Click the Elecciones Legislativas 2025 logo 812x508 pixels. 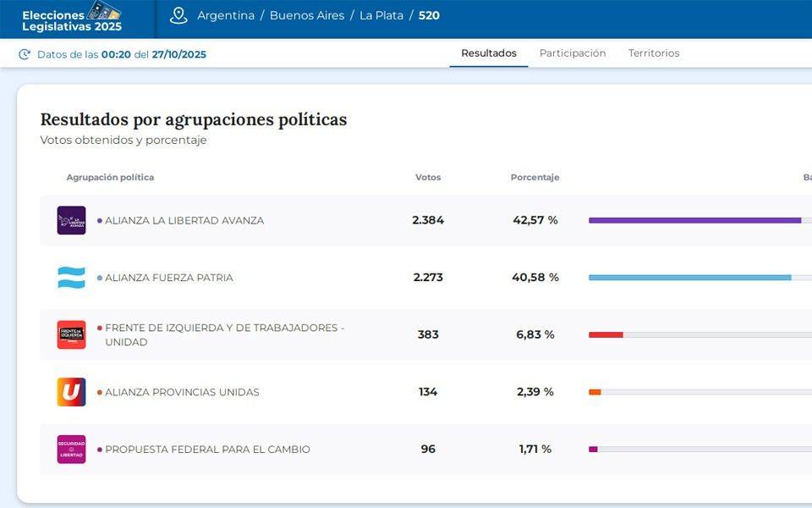73,17
